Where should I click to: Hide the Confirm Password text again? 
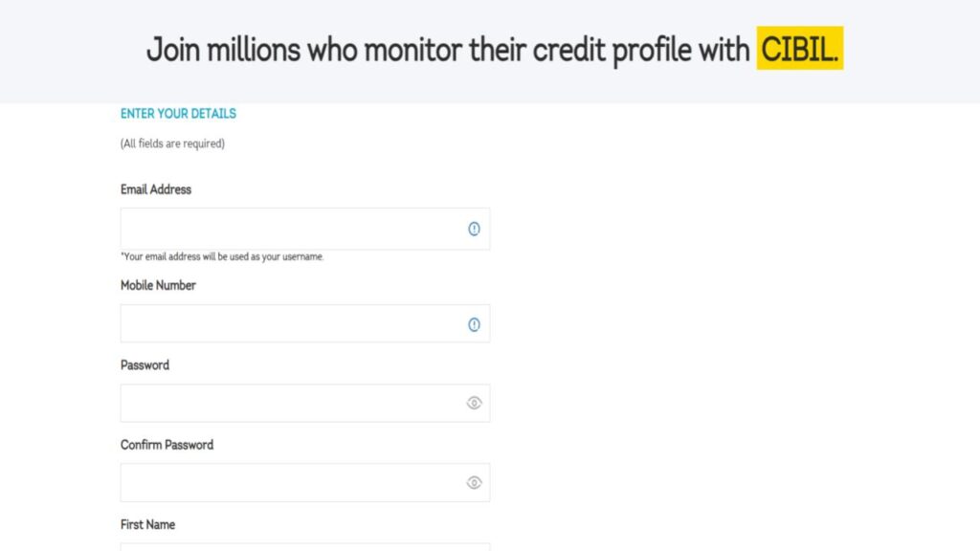[474, 482]
